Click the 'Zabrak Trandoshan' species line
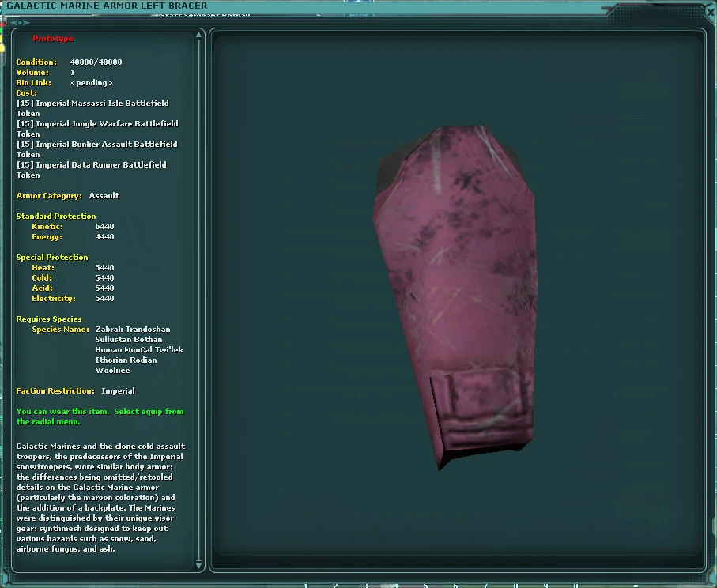Screen dimensions: 717x588 coord(133,330)
